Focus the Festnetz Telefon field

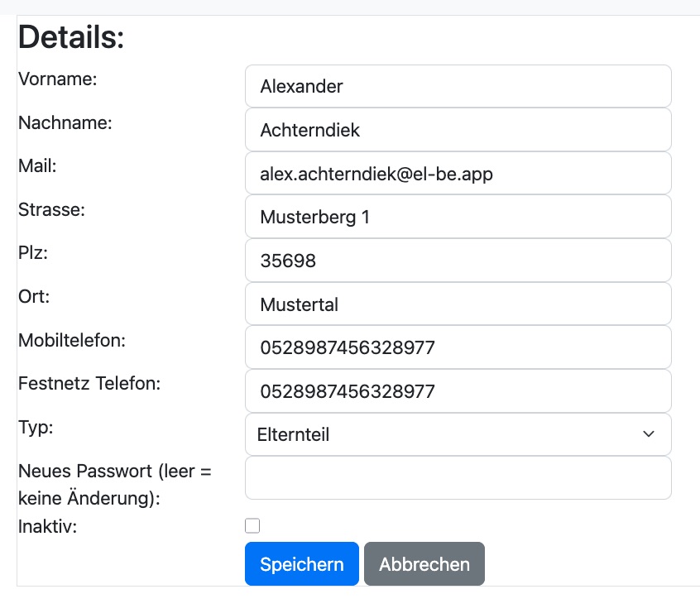coord(458,390)
